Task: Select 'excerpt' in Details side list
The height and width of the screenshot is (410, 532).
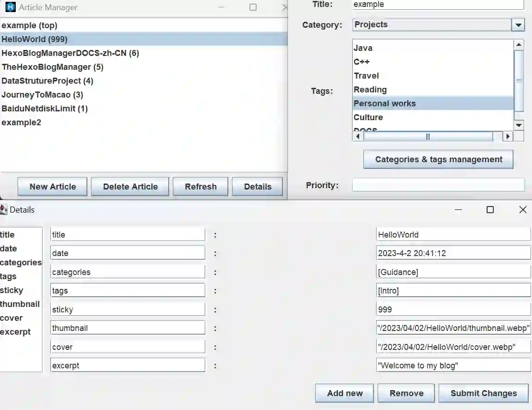Action: pyautogui.click(x=21, y=332)
